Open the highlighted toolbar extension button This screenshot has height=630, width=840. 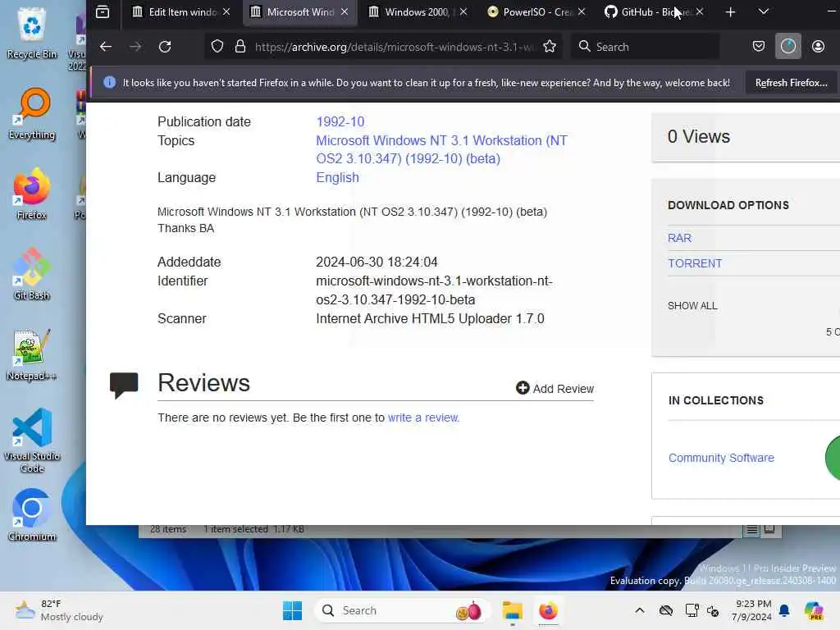point(788,47)
